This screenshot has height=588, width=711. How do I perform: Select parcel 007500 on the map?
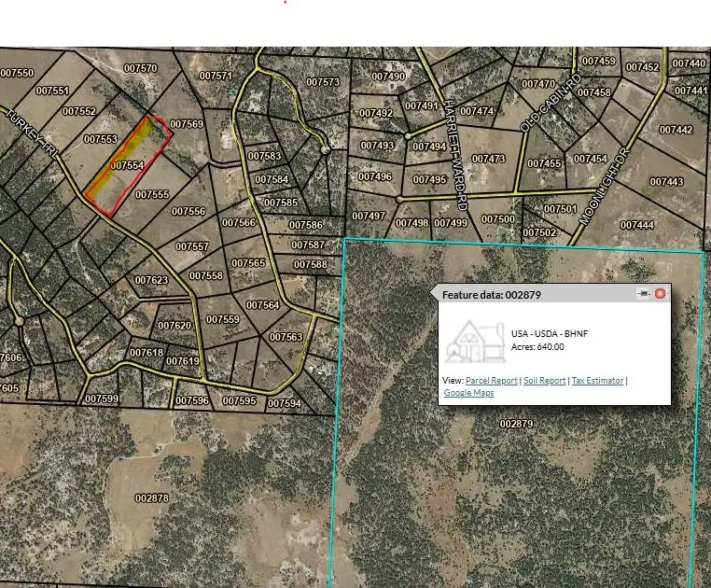point(497,219)
